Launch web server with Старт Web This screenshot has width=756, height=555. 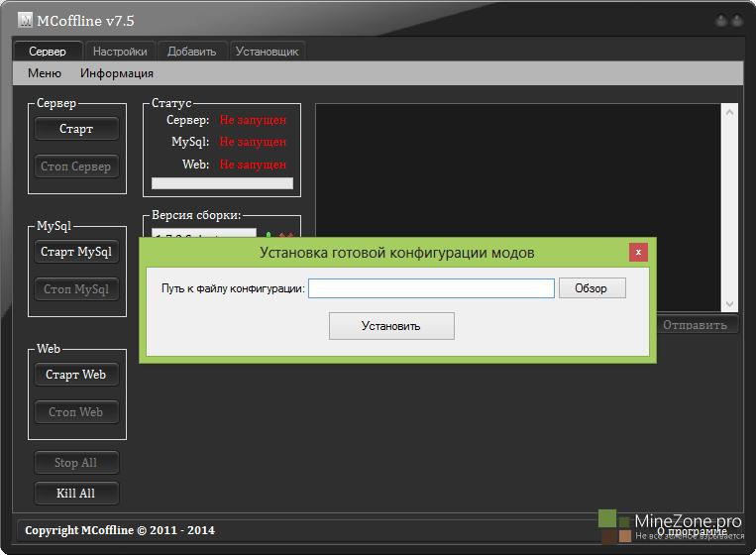[76, 375]
